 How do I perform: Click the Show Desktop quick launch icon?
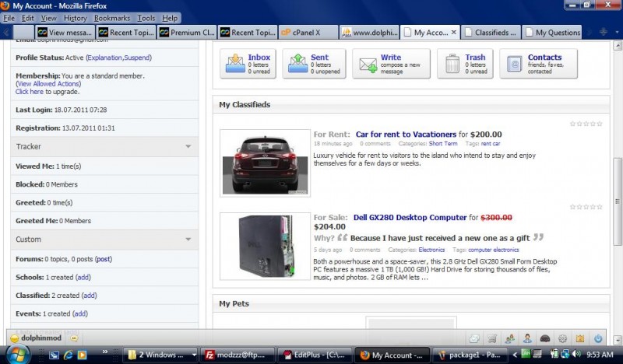54,355
